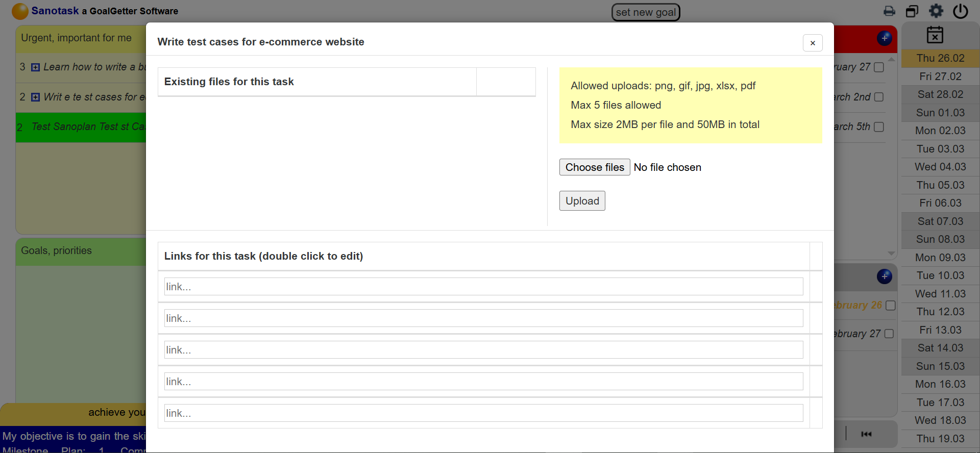Select the date Thu 05.03
Screen dimensions: 980x453
pos(940,185)
